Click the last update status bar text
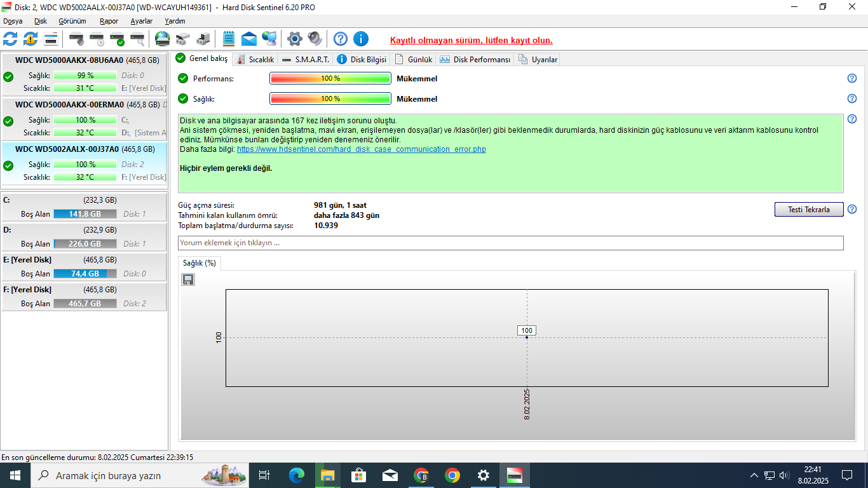 (x=97, y=457)
